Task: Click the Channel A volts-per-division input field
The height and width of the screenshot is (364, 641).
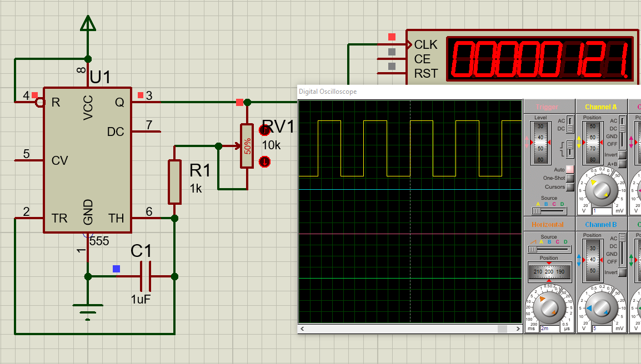Action: [602, 211]
